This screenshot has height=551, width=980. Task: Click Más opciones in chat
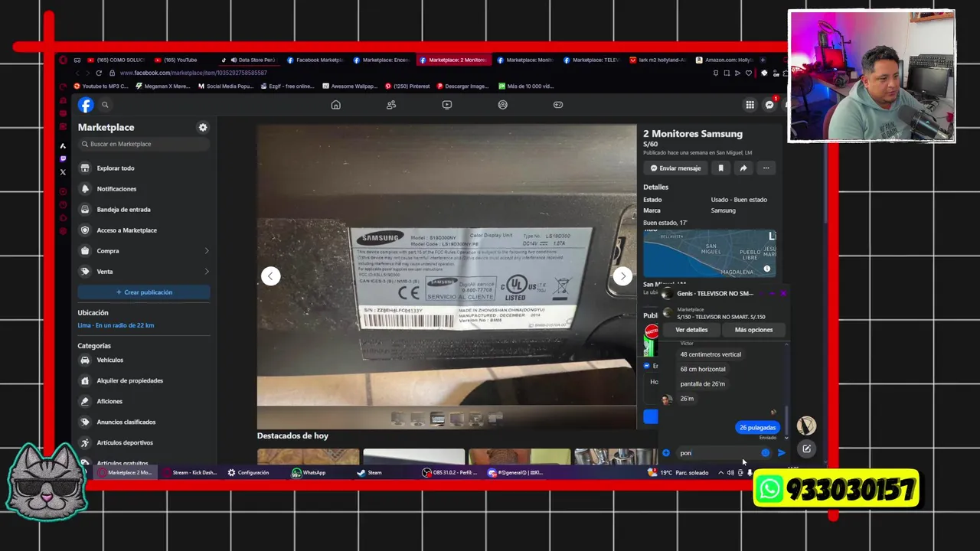pyautogui.click(x=753, y=330)
